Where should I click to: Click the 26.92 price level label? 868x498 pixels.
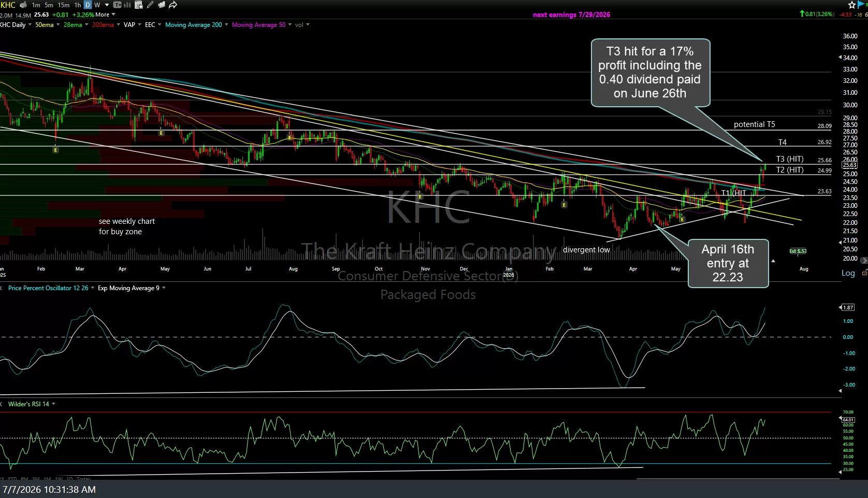tap(824, 142)
